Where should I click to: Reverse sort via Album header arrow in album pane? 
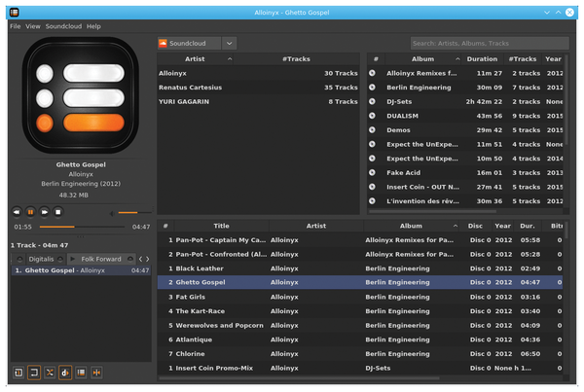pyautogui.click(x=457, y=58)
